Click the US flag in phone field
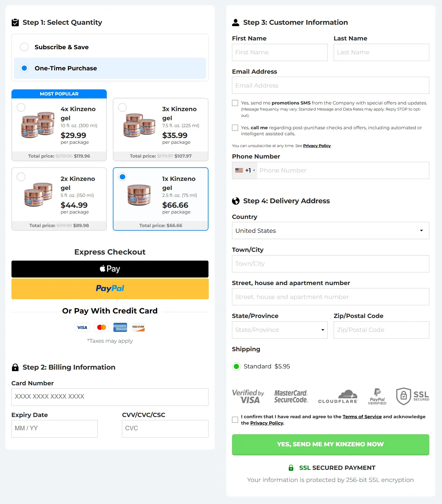 239,170
